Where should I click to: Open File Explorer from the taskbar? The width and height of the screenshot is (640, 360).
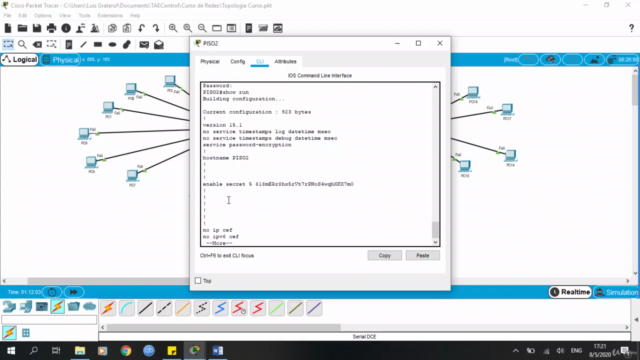[80, 351]
